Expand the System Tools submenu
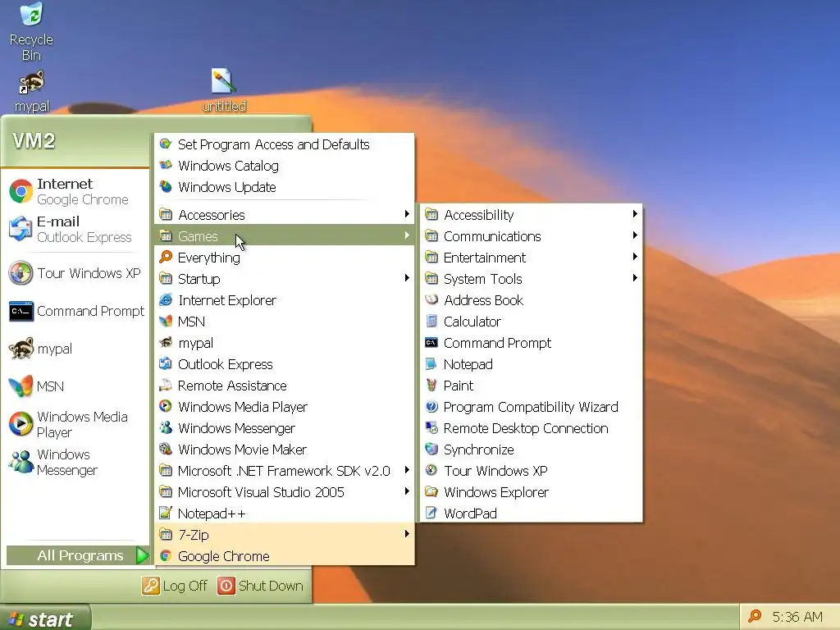840x630 pixels. pyautogui.click(x=532, y=279)
